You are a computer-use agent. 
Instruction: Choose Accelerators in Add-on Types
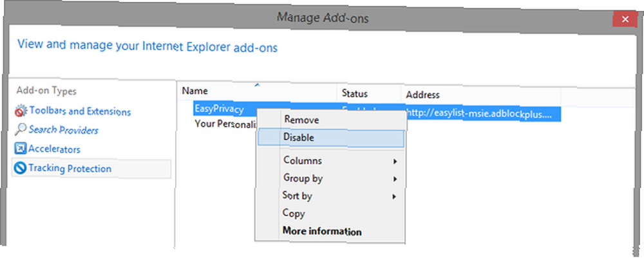(54, 149)
